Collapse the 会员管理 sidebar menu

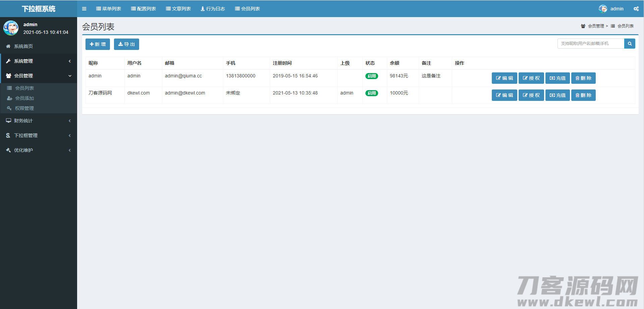pyautogui.click(x=39, y=76)
